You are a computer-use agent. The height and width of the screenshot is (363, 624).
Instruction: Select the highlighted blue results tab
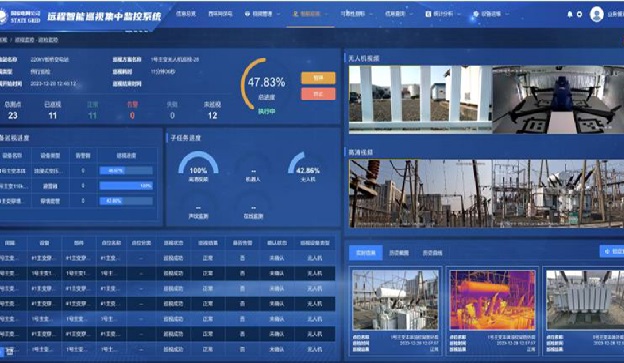pos(366,252)
